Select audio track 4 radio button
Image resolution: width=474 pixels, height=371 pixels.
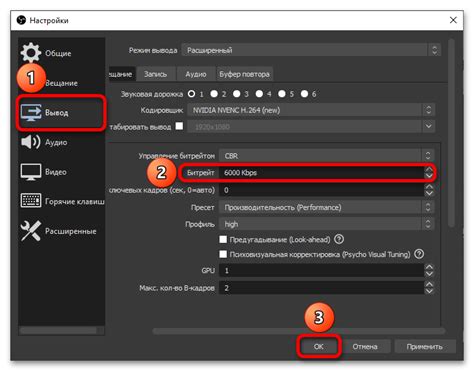259,94
